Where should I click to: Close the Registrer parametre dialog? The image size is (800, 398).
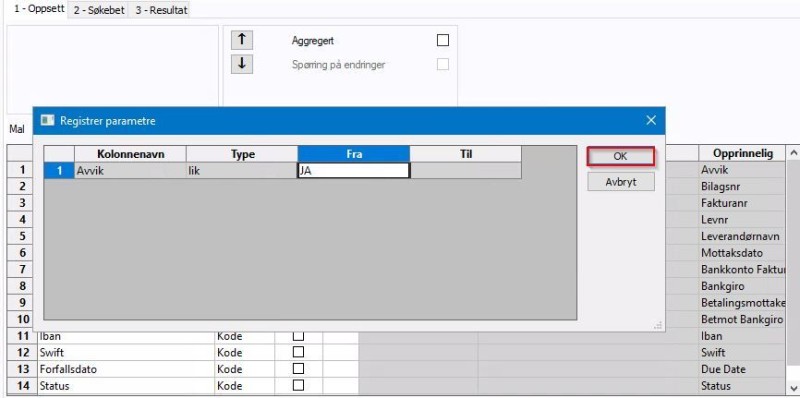(x=651, y=120)
